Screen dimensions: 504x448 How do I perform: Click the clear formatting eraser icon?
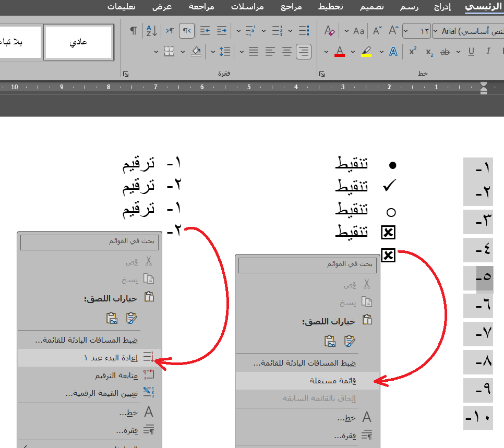(329, 31)
